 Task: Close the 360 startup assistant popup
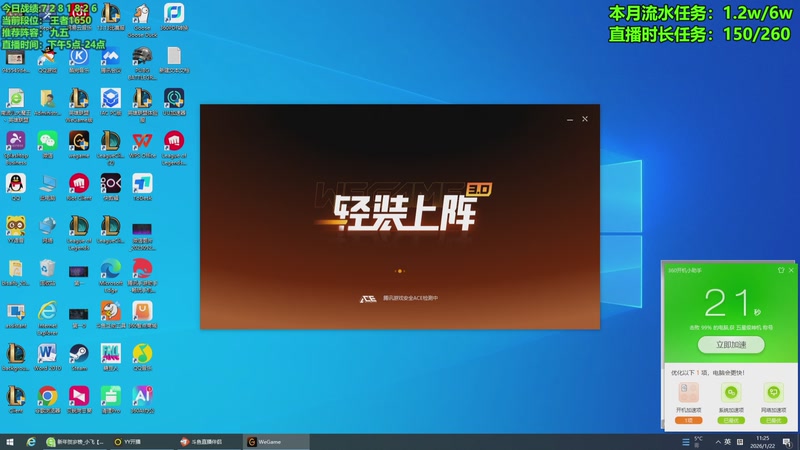tap(791, 270)
